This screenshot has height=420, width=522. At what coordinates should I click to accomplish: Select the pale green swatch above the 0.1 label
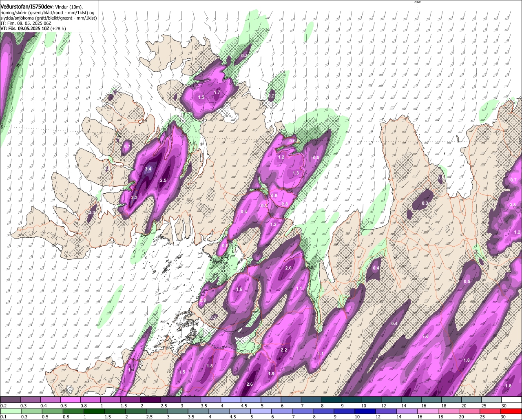click(10, 411)
